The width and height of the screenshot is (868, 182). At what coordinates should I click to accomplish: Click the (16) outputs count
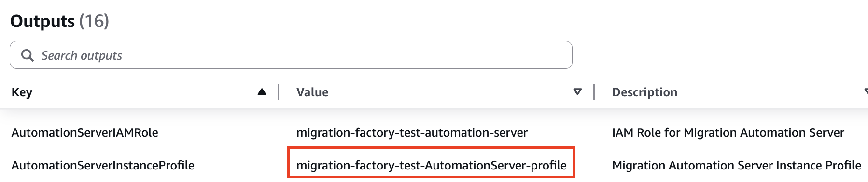pyautogui.click(x=94, y=21)
